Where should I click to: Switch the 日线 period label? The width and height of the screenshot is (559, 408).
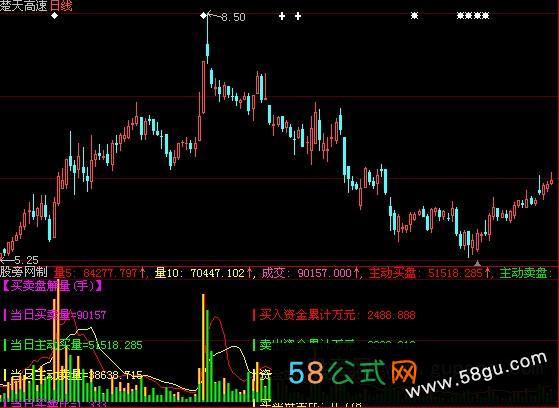coord(61,5)
